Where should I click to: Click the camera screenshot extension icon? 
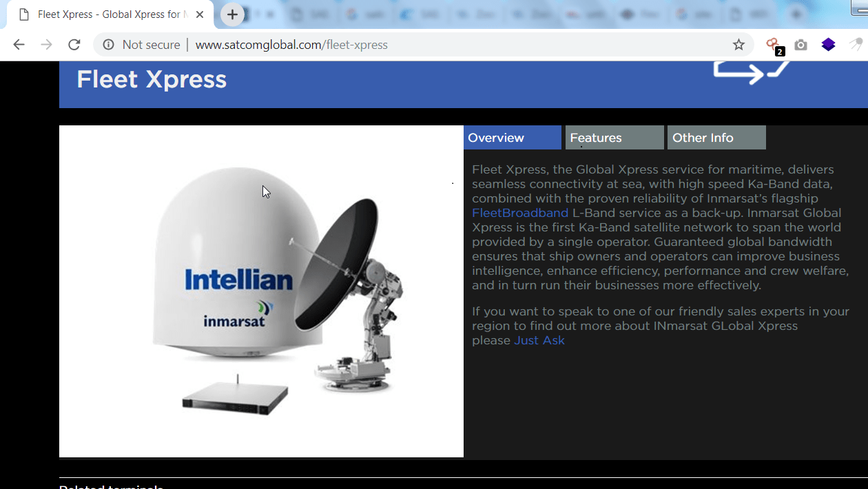[x=800, y=45]
